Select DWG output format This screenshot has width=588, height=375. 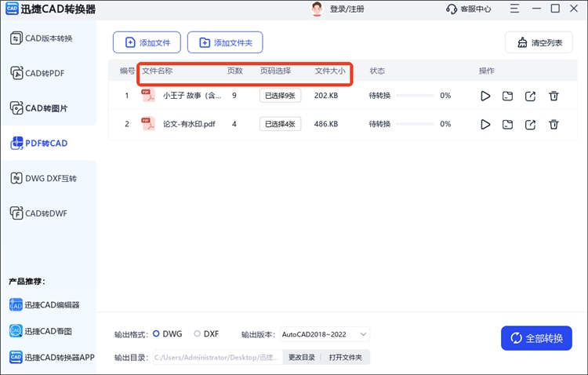[x=168, y=333]
